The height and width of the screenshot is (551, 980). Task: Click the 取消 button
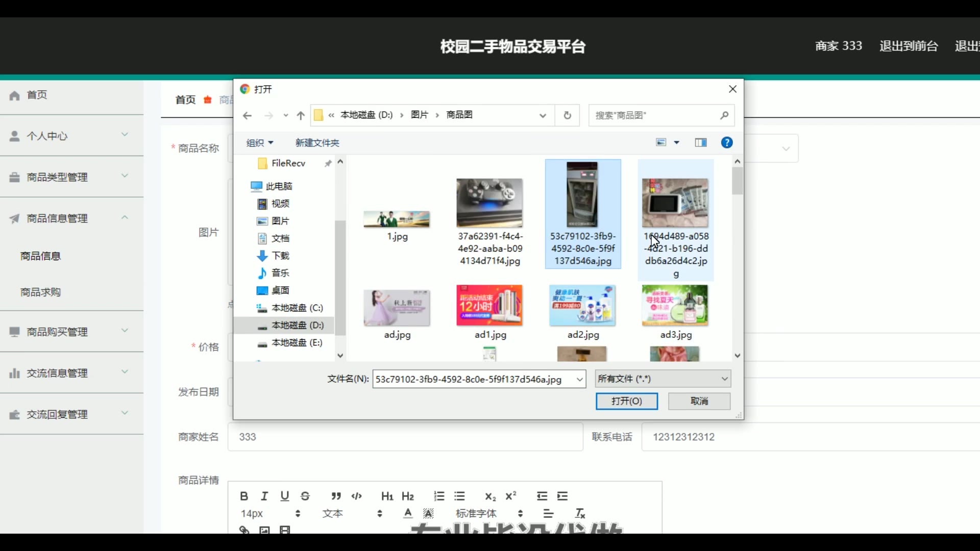pos(699,401)
